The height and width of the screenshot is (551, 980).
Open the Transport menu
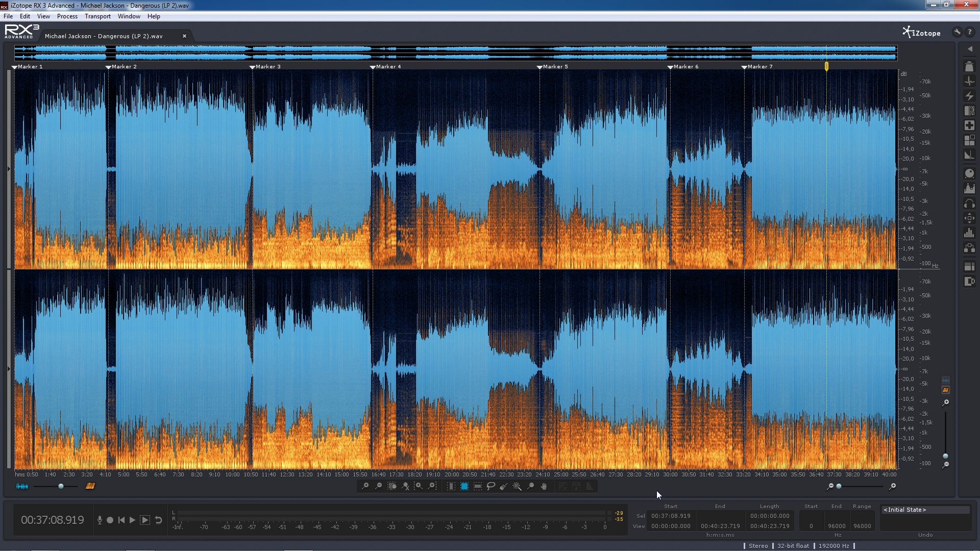coord(97,16)
